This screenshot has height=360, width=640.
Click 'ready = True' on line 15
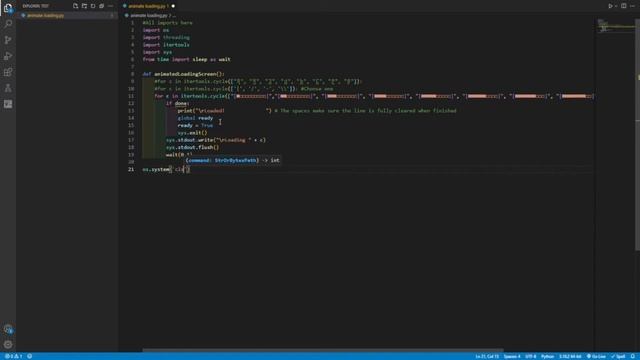[195, 126]
